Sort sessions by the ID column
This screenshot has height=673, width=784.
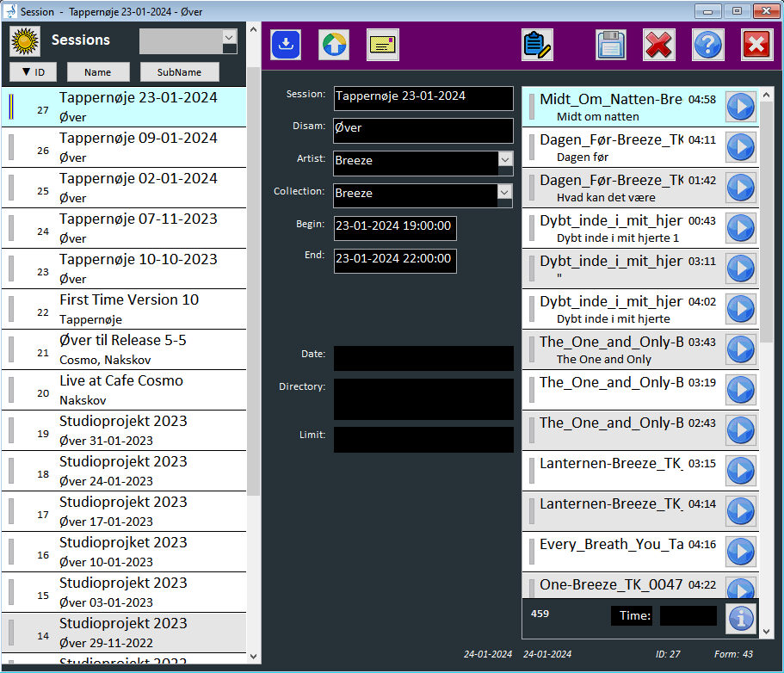pos(33,72)
